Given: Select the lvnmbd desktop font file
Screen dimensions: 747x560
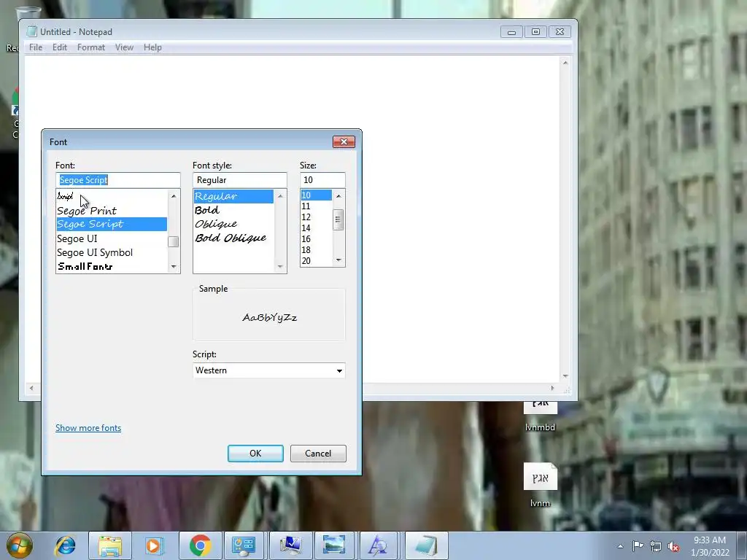Looking at the screenshot, I should click(x=541, y=416).
